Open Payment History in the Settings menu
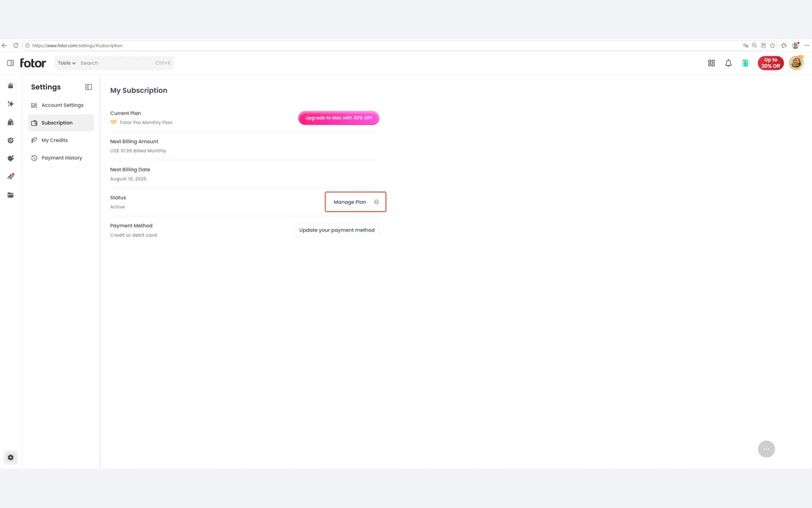812x508 pixels. [x=61, y=158]
